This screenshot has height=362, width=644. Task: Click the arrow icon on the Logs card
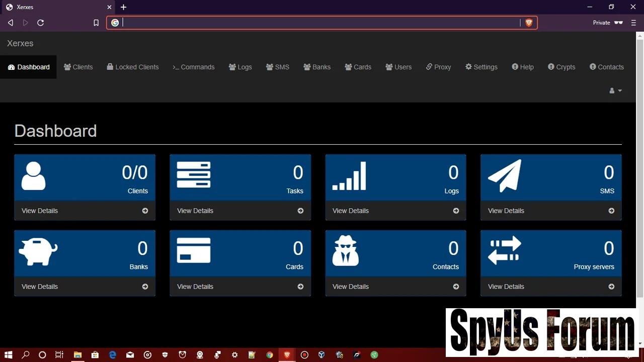click(x=456, y=211)
